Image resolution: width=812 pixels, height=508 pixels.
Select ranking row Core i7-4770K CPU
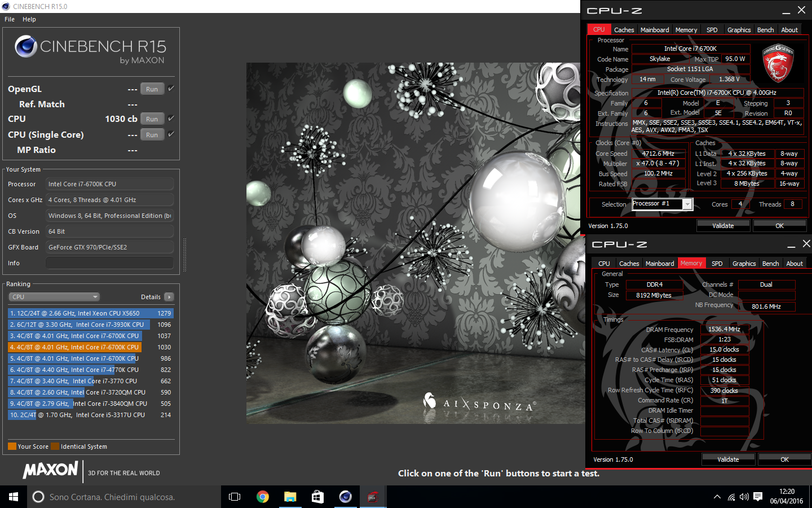(91, 370)
